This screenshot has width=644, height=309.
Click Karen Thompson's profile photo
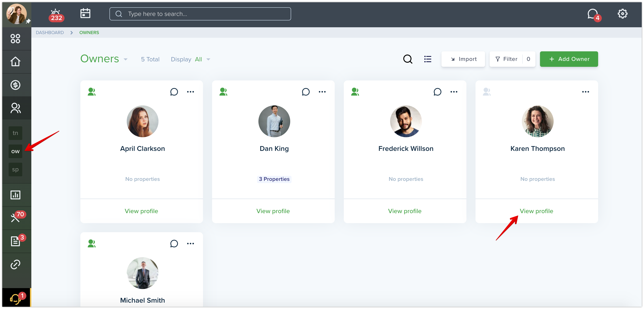coord(538,121)
